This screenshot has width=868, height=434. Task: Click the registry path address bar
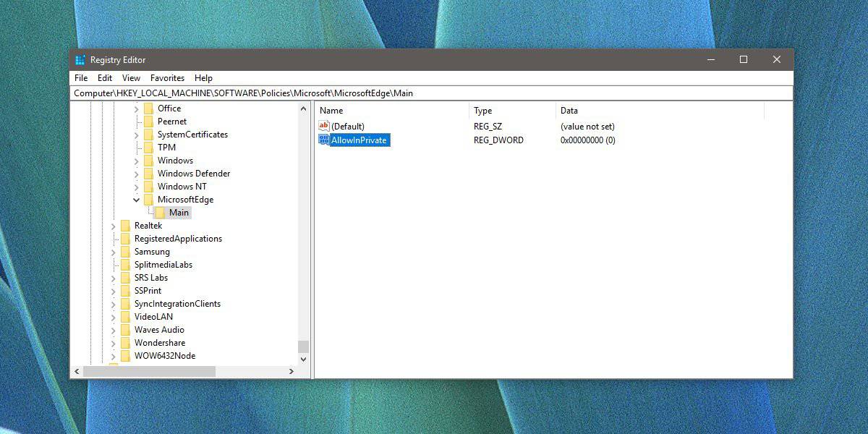pyautogui.click(x=432, y=93)
